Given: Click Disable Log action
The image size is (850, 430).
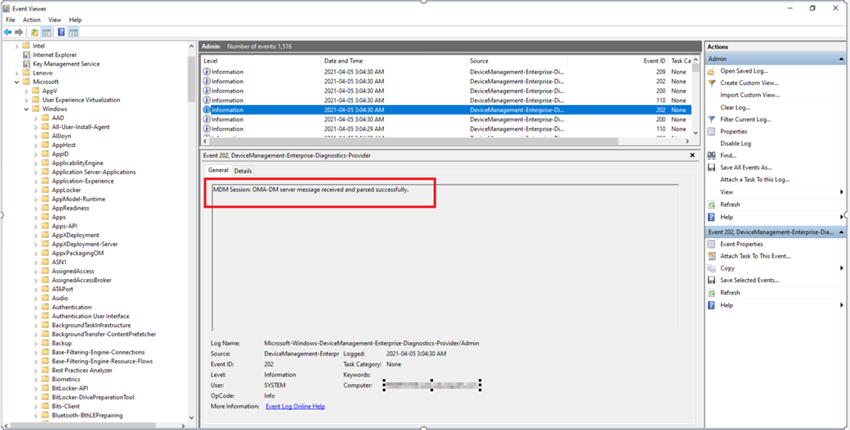Looking at the screenshot, I should [735, 144].
